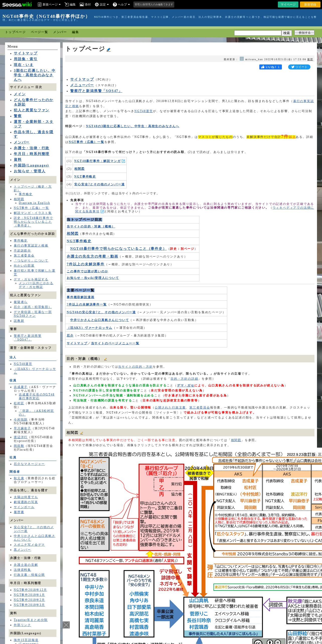Open link 事件概容解説漫画 in 主要ページ一覧
The height and width of the screenshot is (644, 322).
80,297
